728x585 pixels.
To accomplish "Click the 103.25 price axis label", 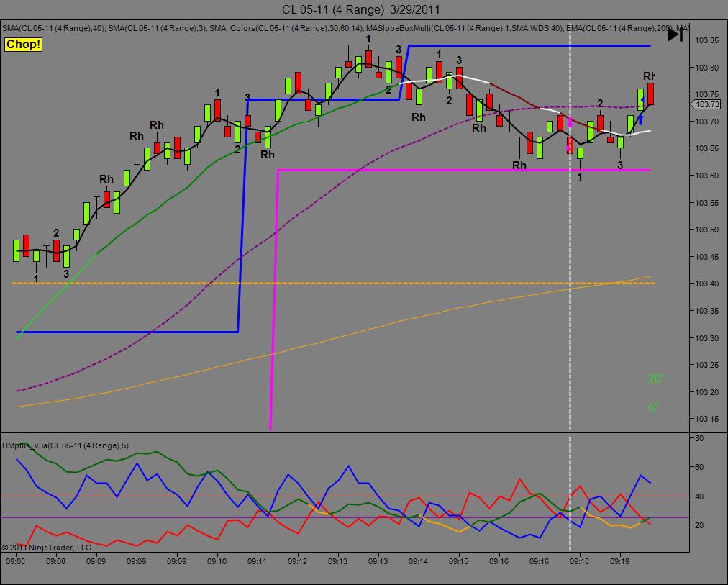I will click(707, 365).
